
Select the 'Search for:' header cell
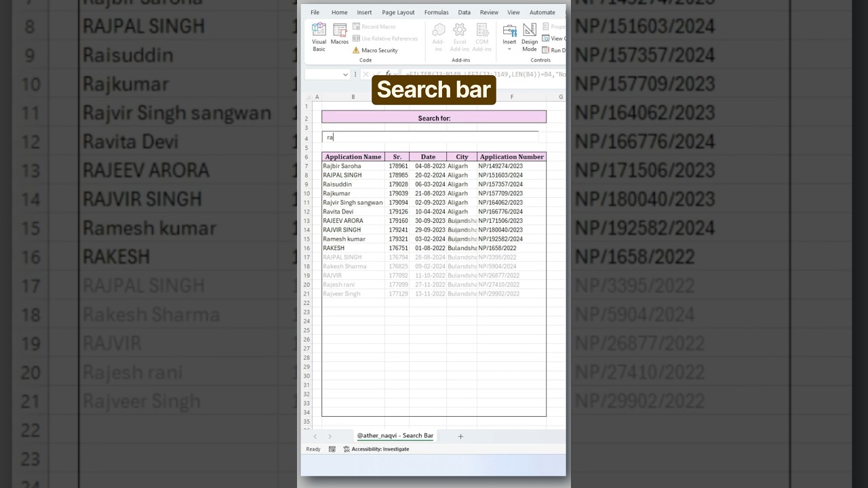[434, 117]
